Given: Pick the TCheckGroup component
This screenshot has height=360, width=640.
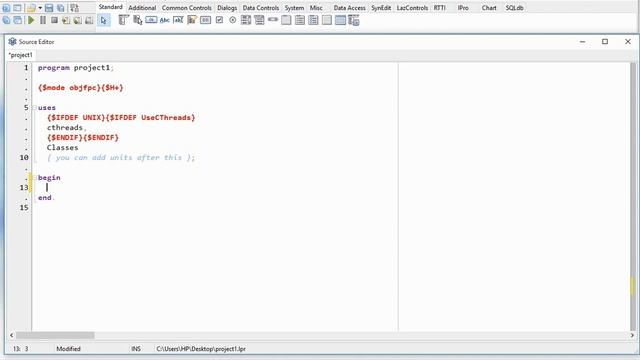Looking at the screenshot, I should [313, 20].
